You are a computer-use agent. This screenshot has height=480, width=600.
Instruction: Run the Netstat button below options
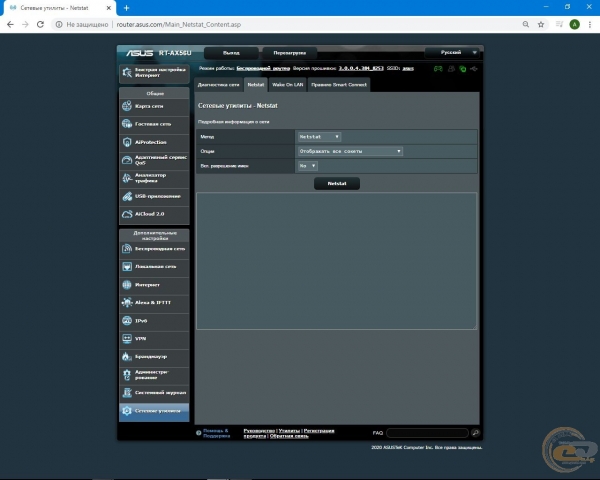coord(337,183)
